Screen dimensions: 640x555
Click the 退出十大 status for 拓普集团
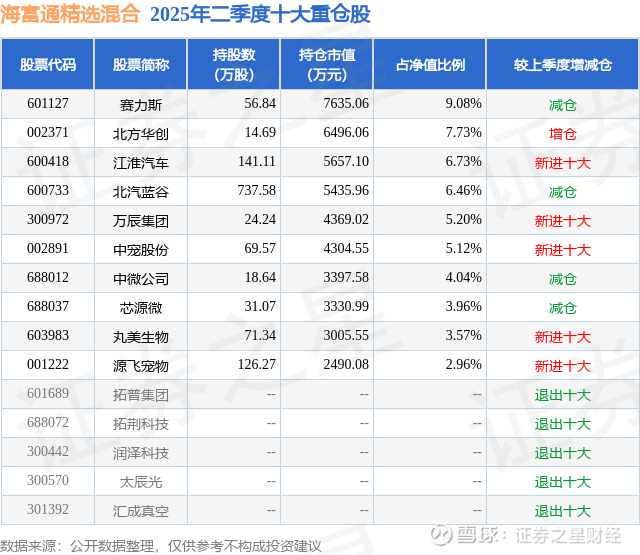point(563,395)
